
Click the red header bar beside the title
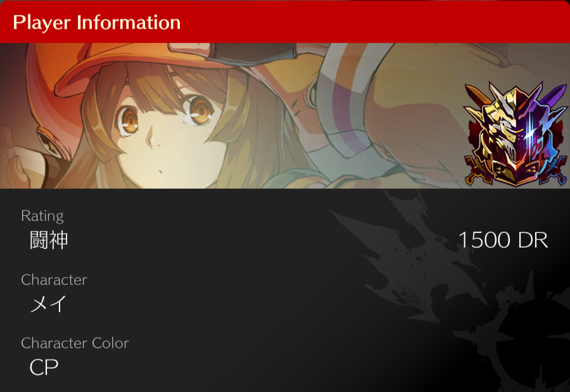click(374, 22)
